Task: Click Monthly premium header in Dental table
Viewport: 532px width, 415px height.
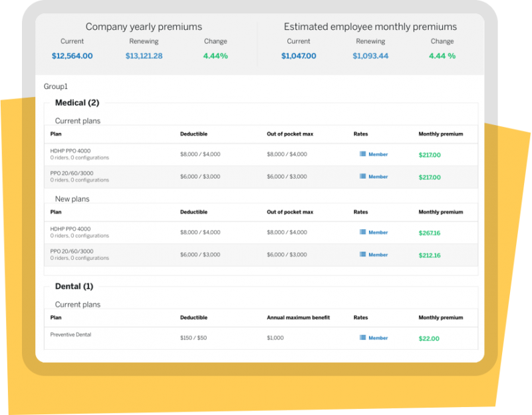Action: click(x=441, y=318)
